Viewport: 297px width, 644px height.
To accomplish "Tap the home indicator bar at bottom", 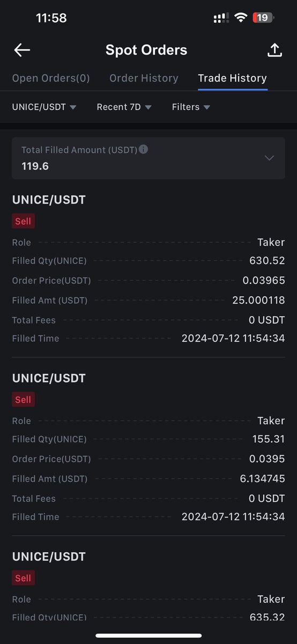I will [x=148, y=635].
